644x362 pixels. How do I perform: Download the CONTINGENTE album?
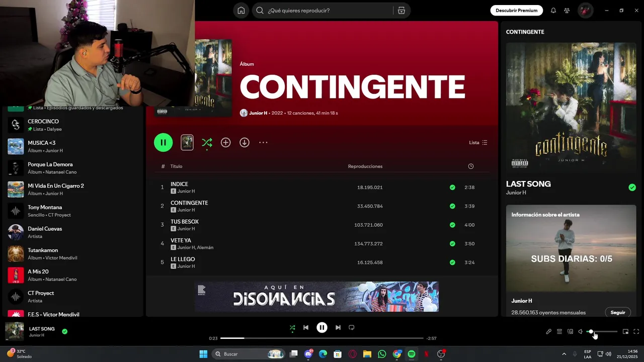tap(245, 143)
